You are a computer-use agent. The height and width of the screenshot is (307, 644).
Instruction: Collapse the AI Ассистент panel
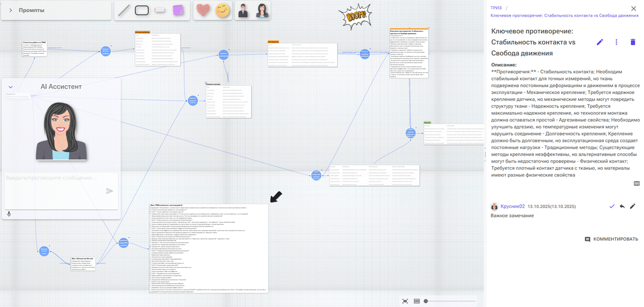(10, 87)
